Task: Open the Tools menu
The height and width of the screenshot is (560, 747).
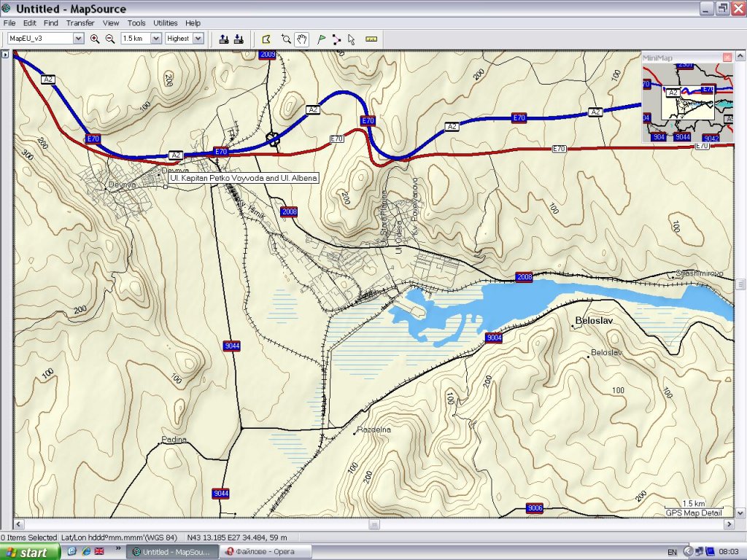Action: point(136,23)
